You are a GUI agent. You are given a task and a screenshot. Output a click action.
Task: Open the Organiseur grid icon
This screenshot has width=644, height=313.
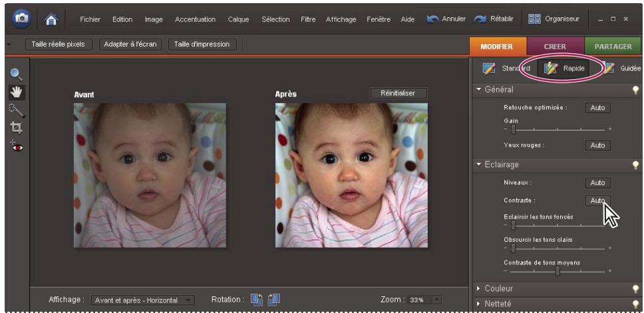click(534, 19)
